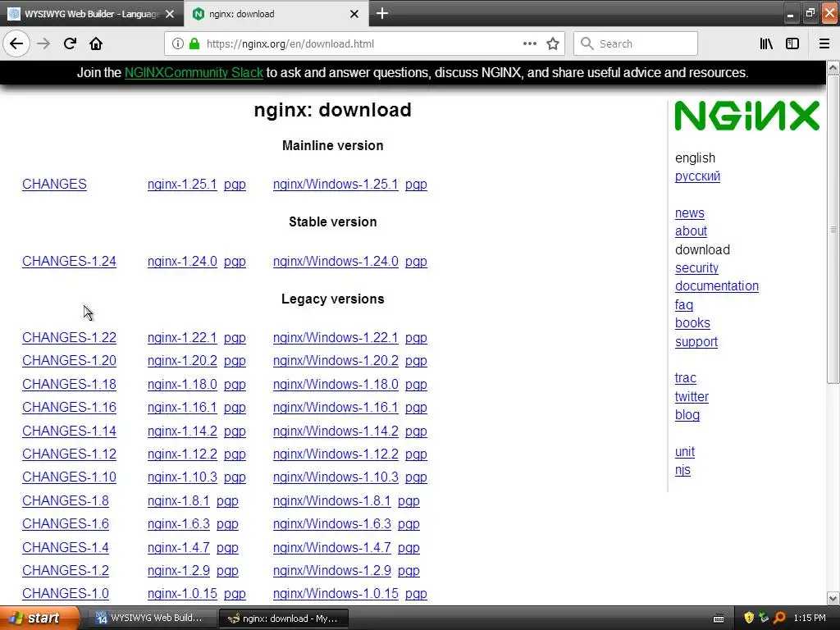The height and width of the screenshot is (630, 840).
Task: Open the trac sidebar link
Action: [x=686, y=378]
